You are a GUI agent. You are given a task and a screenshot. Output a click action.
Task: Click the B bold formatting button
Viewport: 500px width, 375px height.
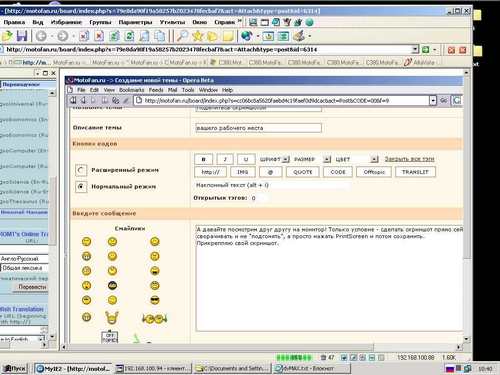tap(204, 159)
